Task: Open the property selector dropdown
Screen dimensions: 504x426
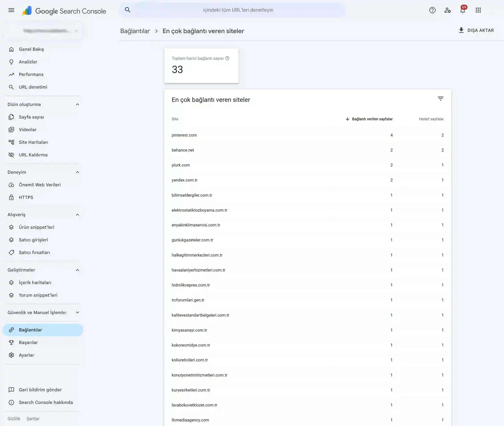Action: pos(43,31)
